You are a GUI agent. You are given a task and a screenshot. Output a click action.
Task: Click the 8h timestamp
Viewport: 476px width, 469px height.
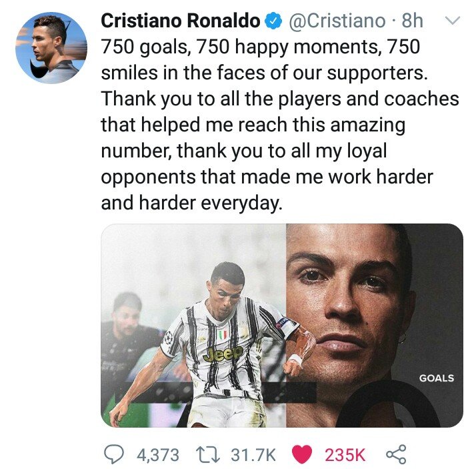pyautogui.click(x=412, y=21)
